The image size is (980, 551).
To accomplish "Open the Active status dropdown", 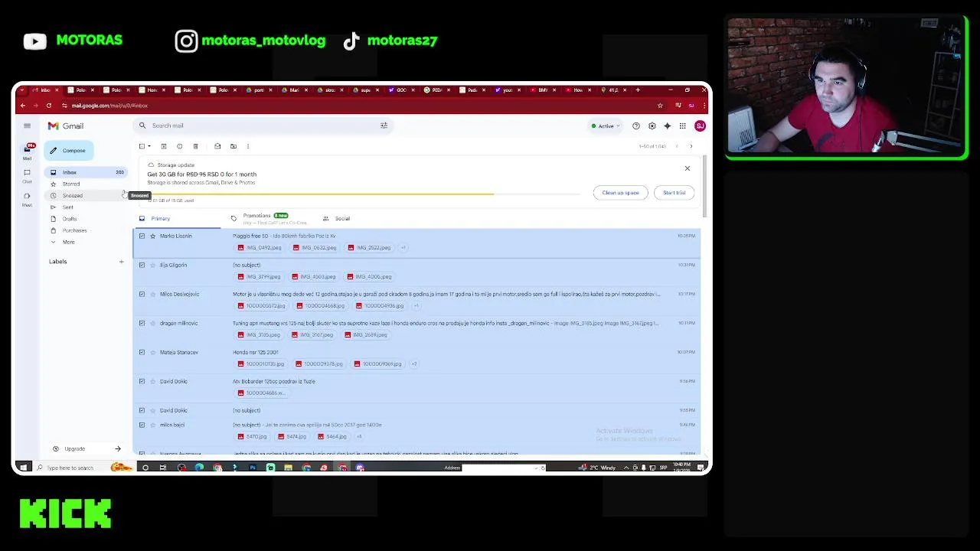I will pos(605,126).
